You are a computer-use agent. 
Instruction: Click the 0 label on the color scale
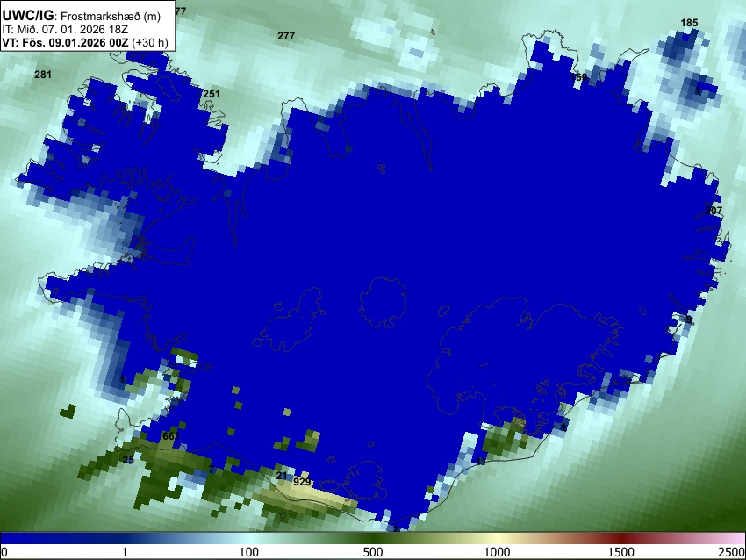point(4,552)
